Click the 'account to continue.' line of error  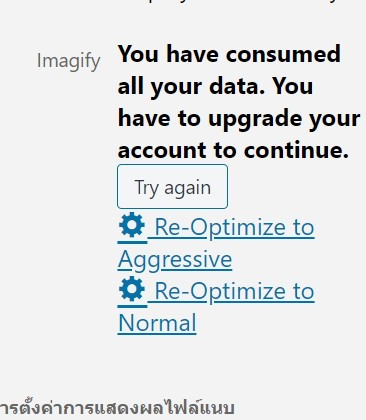[x=233, y=150]
